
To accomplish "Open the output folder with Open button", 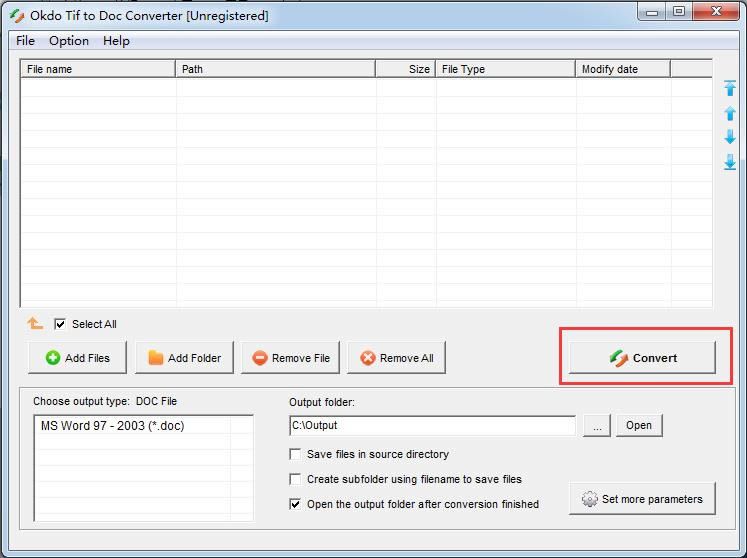I will 639,425.
